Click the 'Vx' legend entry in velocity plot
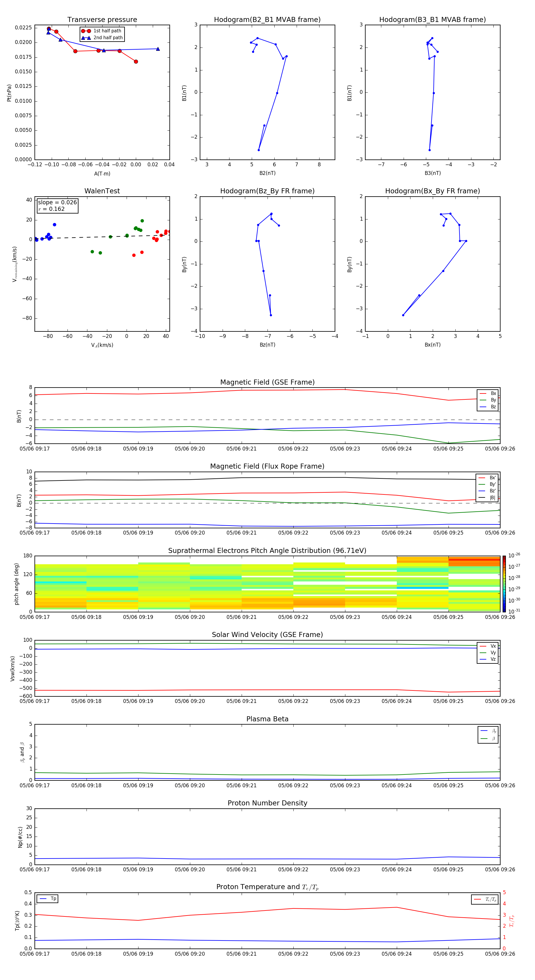 point(488,646)
